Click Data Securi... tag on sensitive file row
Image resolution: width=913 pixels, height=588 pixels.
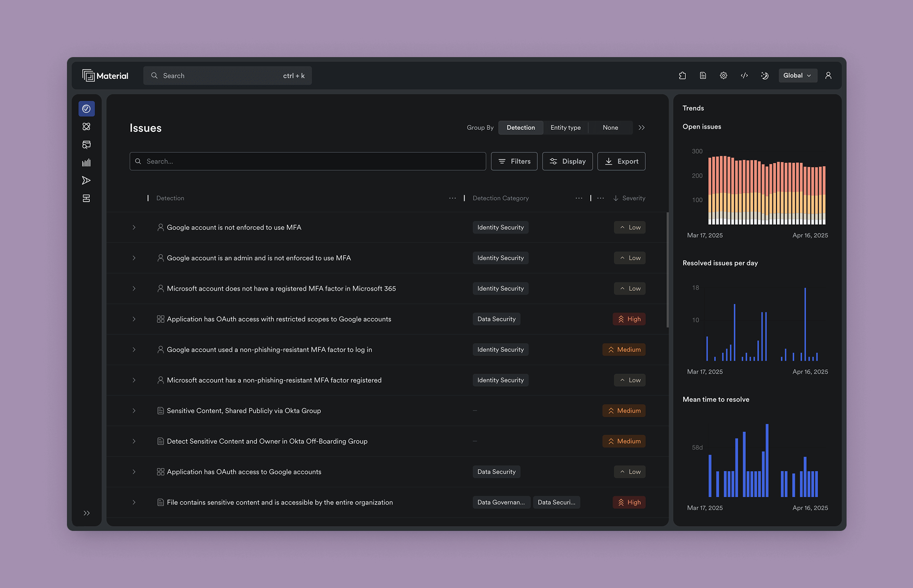(x=556, y=502)
